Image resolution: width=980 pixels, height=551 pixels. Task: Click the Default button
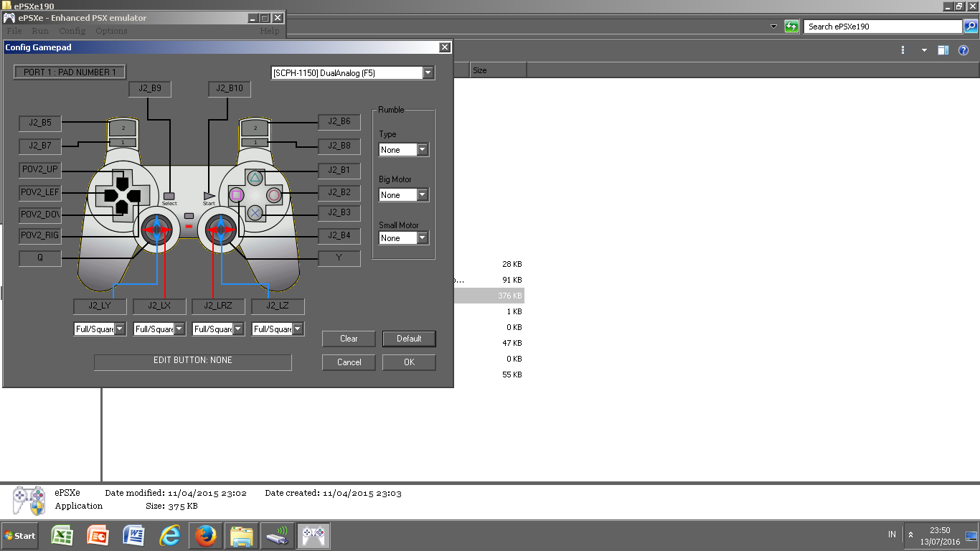[x=409, y=339]
